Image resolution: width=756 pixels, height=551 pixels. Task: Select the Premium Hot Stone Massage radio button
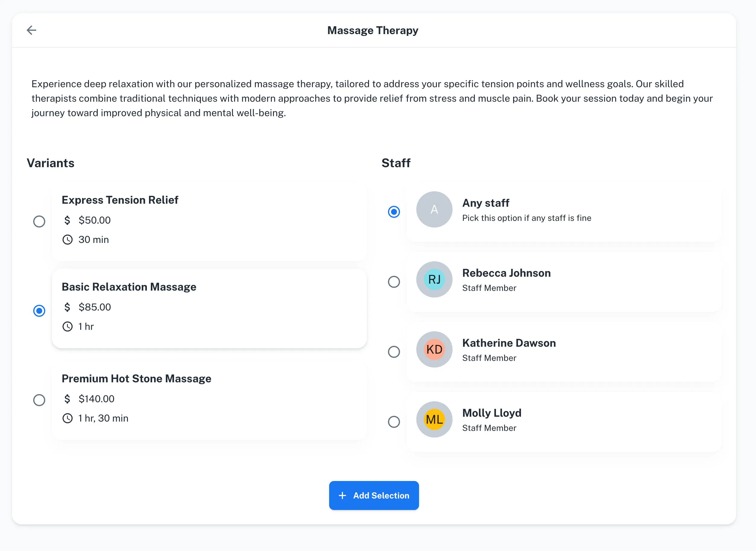click(x=39, y=400)
